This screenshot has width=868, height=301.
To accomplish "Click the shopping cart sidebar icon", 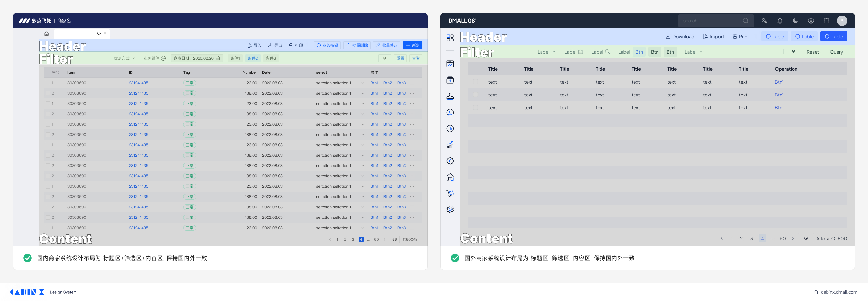I will coord(450,193).
